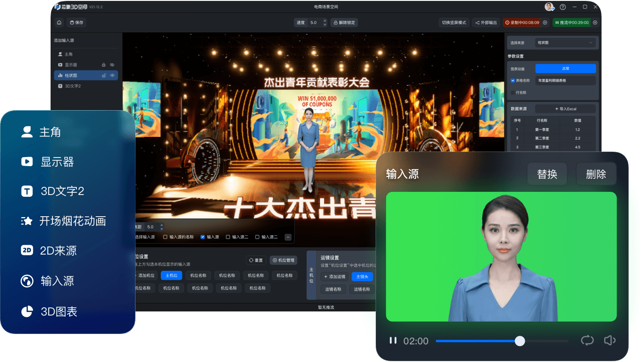Click the loop icon in the 输入源 player
Viewport: 644px width, 362px height.
(587, 340)
